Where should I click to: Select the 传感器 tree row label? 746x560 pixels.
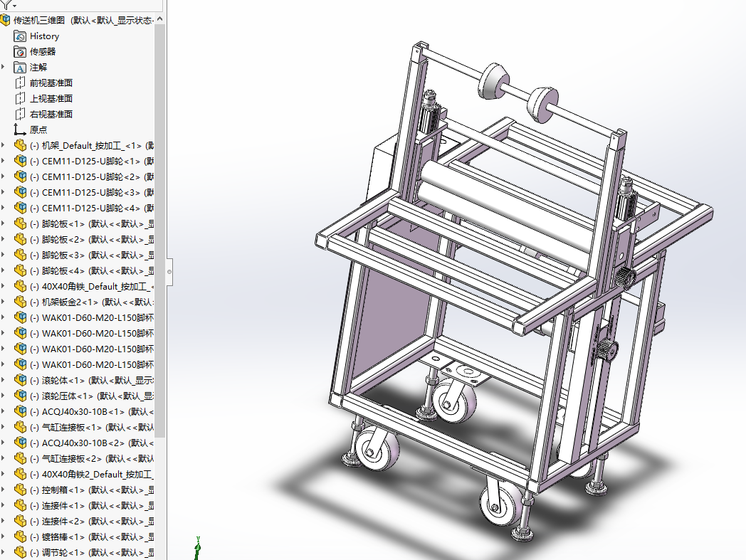point(43,52)
